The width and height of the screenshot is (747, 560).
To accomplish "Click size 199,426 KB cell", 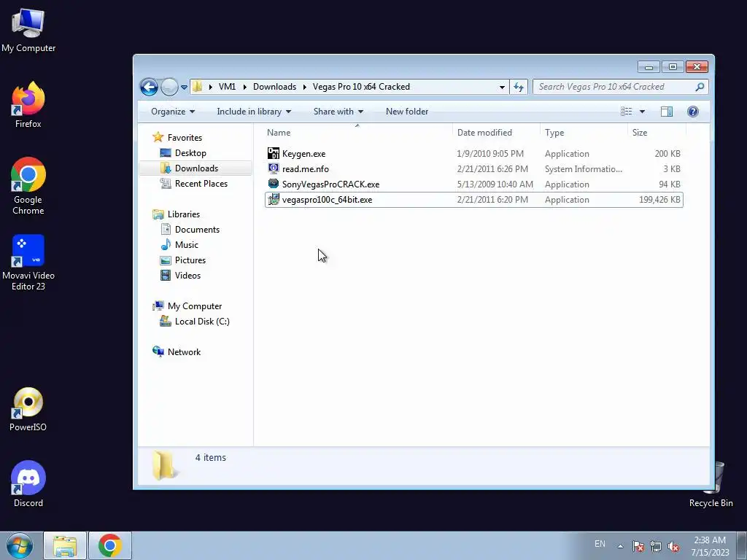I will (659, 200).
